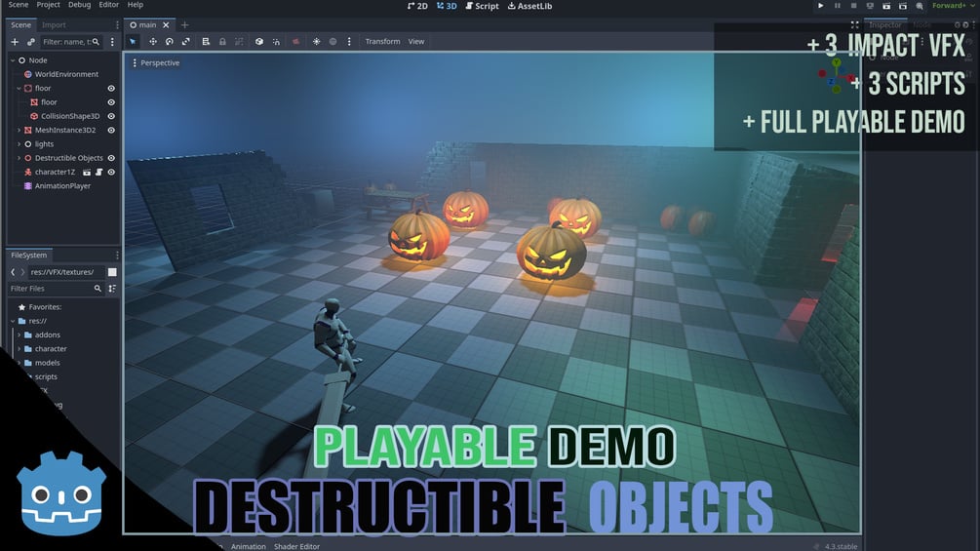Add a new child node plus icon
This screenshot has width=980, height=551.
pos(15,42)
